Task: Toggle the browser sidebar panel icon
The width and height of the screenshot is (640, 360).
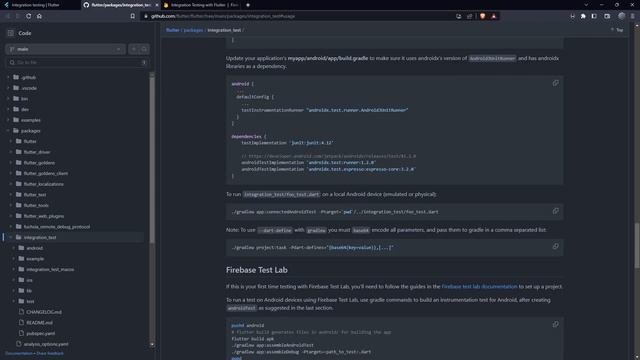Action: 594,16
